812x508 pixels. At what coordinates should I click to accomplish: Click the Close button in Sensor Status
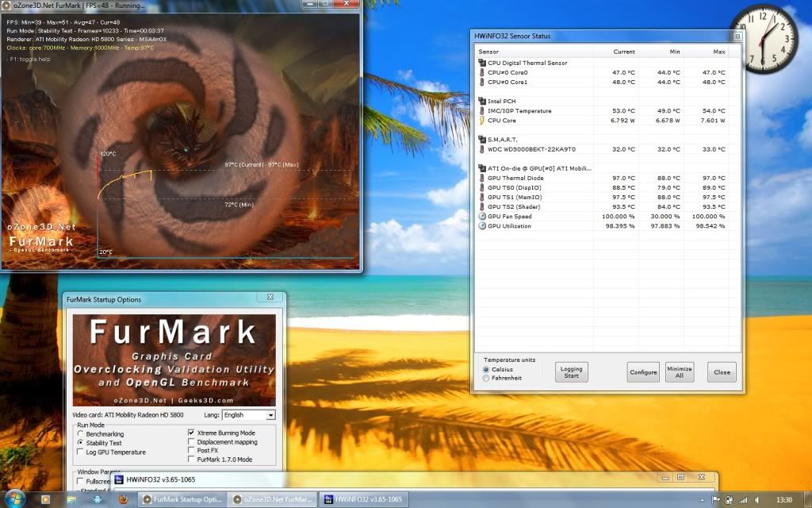[x=722, y=372]
